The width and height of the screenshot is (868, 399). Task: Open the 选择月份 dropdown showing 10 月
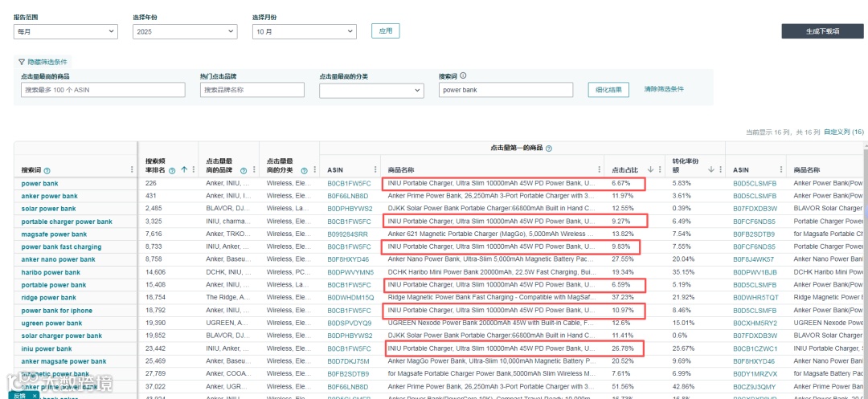(x=305, y=31)
